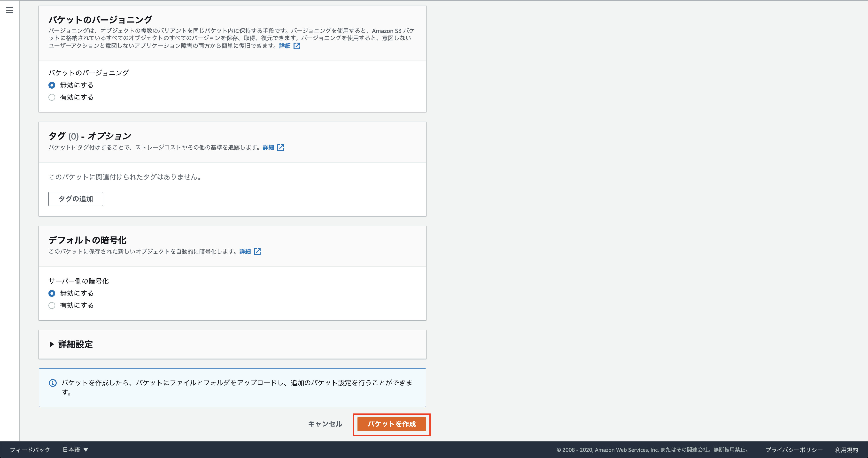Click the キャンセル button
Screen dimensions: 868x458
coord(325,424)
